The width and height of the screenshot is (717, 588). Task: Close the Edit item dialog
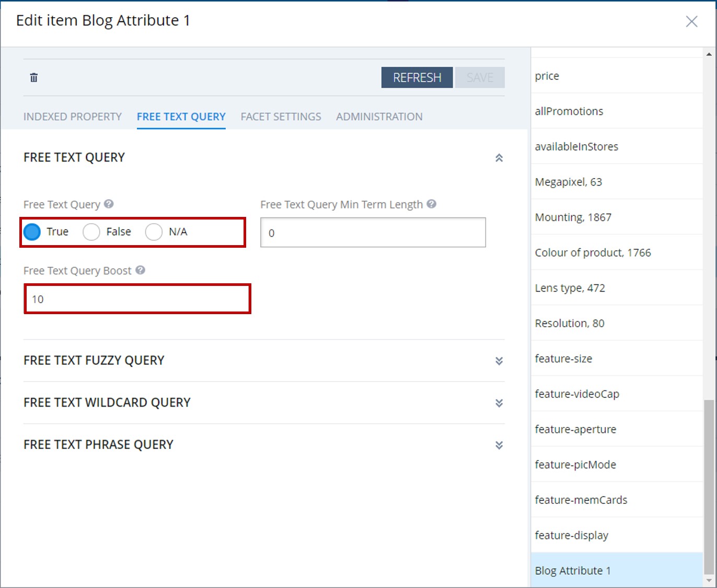691,21
